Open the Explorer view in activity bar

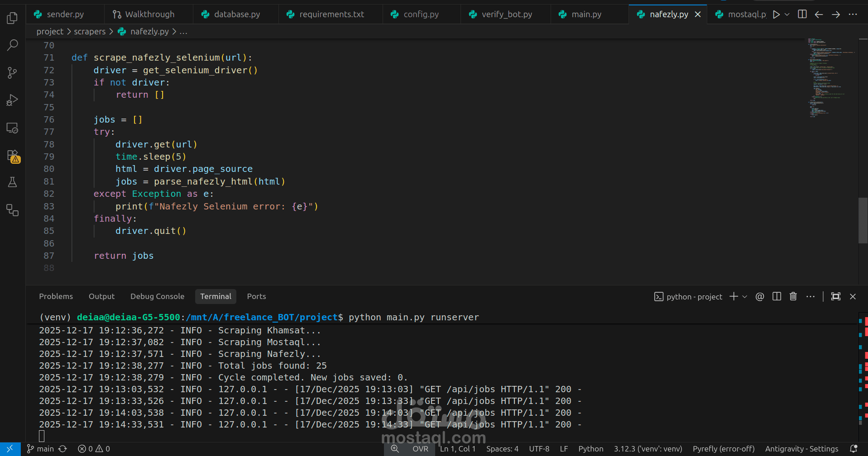[12, 18]
